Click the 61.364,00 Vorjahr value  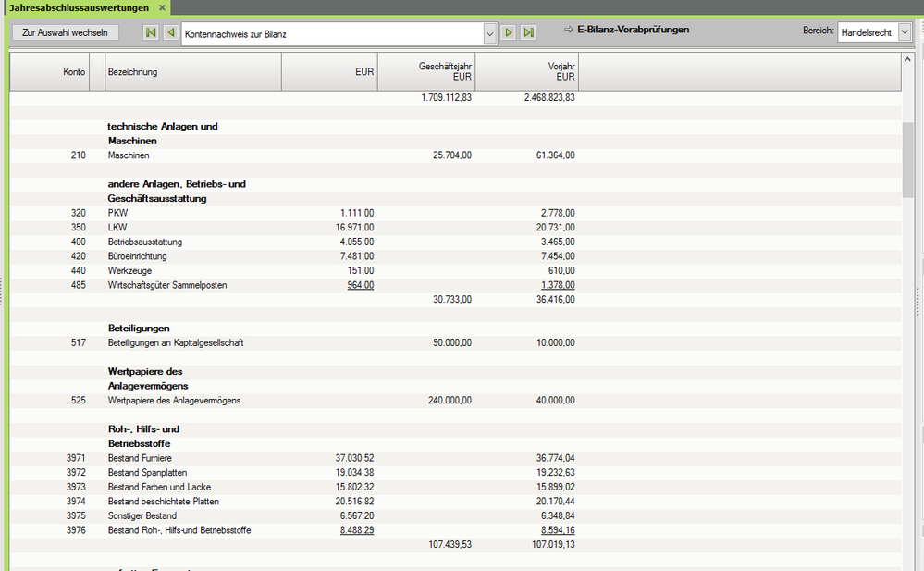pyautogui.click(x=555, y=155)
